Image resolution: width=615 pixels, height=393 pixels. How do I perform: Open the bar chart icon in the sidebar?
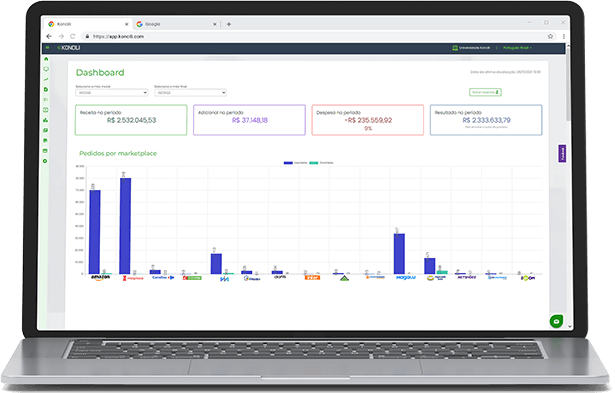click(46, 120)
